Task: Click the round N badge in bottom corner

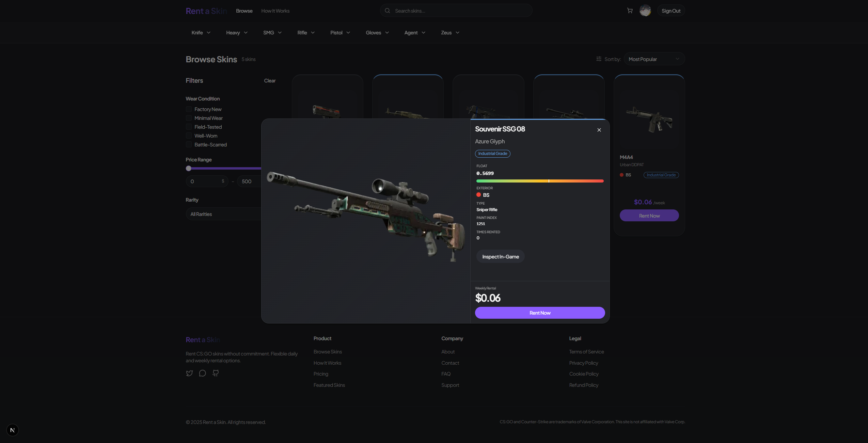Action: [x=12, y=430]
